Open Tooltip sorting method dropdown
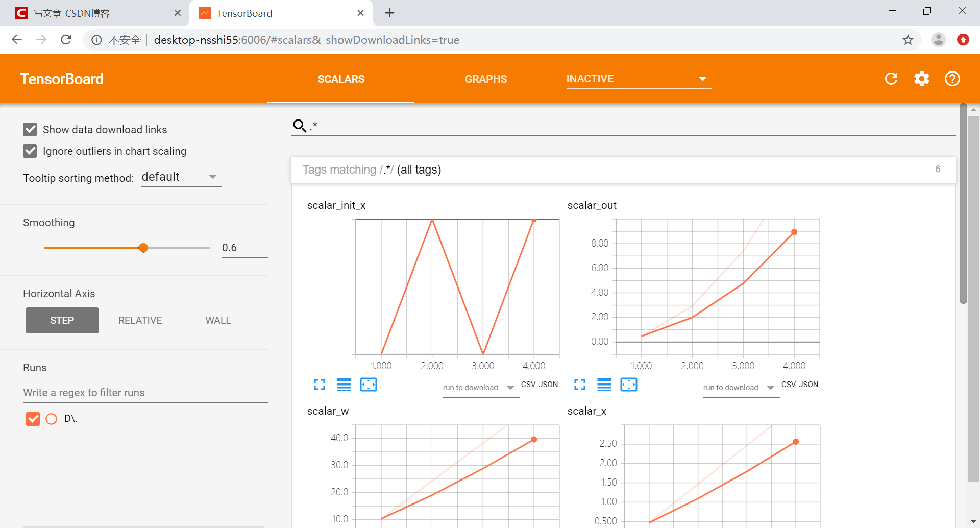 tap(181, 177)
